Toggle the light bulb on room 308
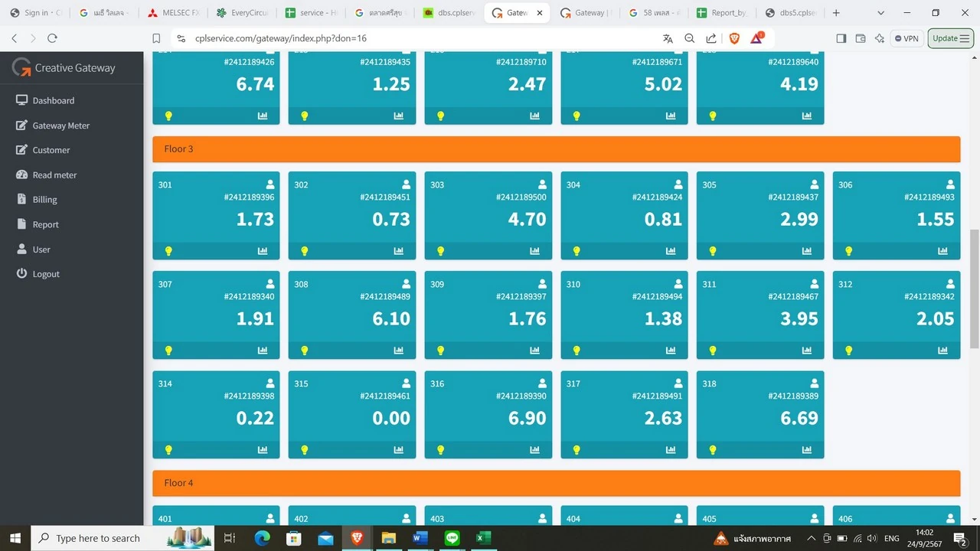The image size is (980, 551). click(x=305, y=350)
